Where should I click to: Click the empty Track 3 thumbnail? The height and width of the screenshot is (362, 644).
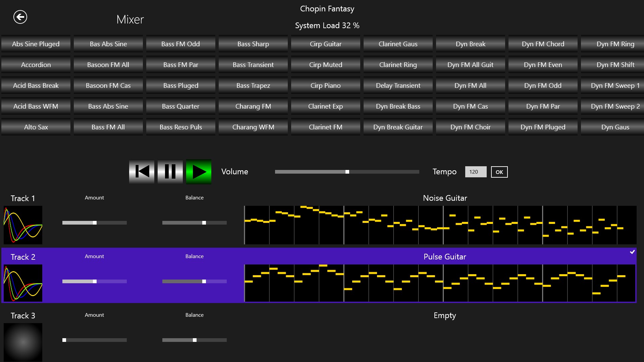[x=22, y=342]
